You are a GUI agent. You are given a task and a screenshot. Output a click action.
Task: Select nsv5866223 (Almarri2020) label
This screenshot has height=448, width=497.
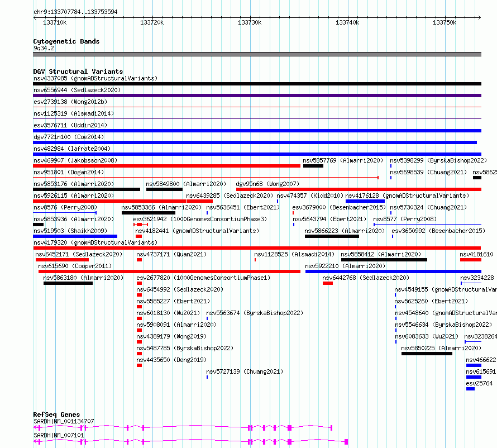coord(345,231)
